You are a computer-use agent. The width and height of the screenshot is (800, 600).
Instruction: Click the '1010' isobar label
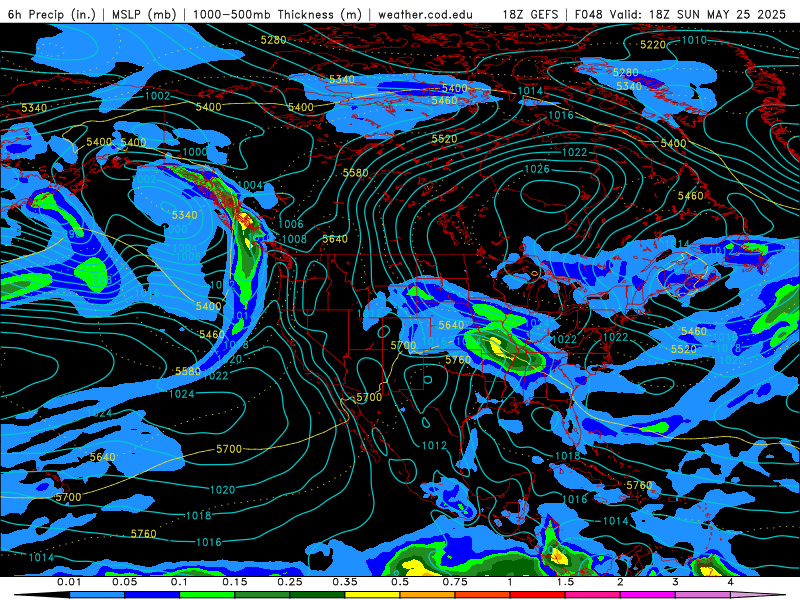(694, 40)
